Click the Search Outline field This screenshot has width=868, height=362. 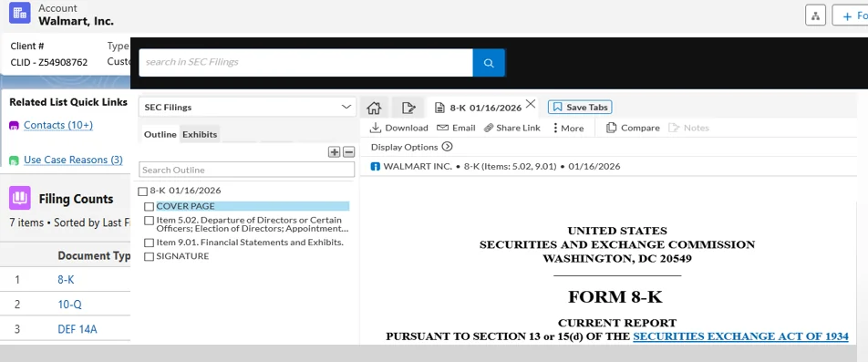pyautogui.click(x=247, y=170)
